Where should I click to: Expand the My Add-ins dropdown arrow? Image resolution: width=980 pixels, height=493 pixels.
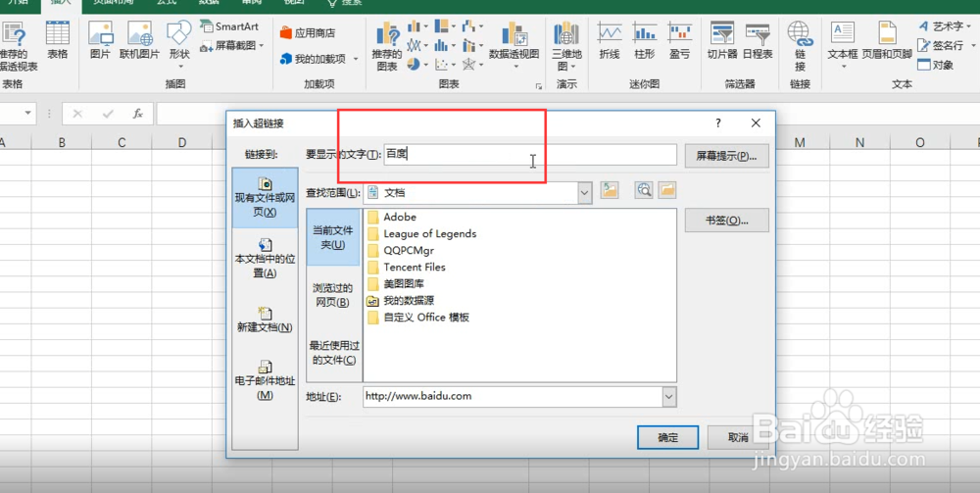coord(356,60)
